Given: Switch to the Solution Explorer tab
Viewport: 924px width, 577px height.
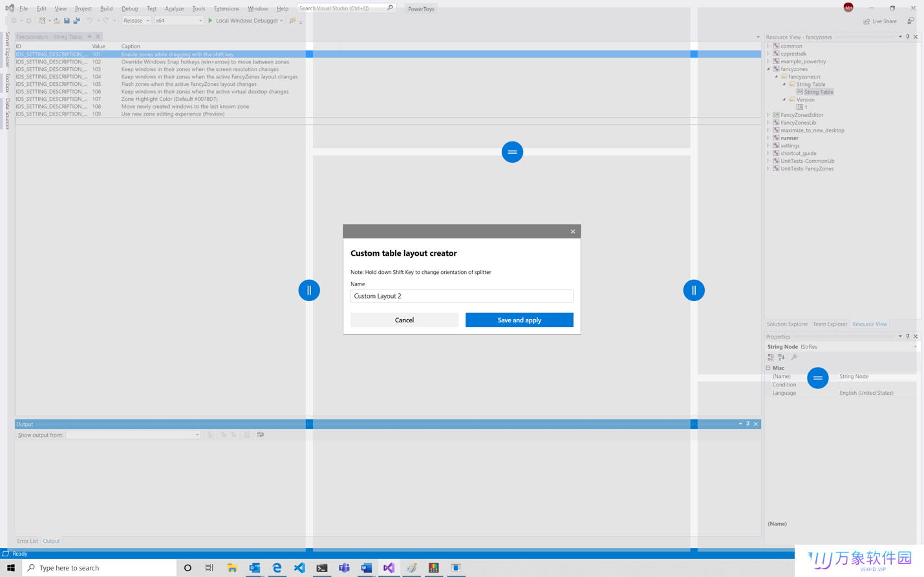Looking at the screenshot, I should [x=787, y=324].
